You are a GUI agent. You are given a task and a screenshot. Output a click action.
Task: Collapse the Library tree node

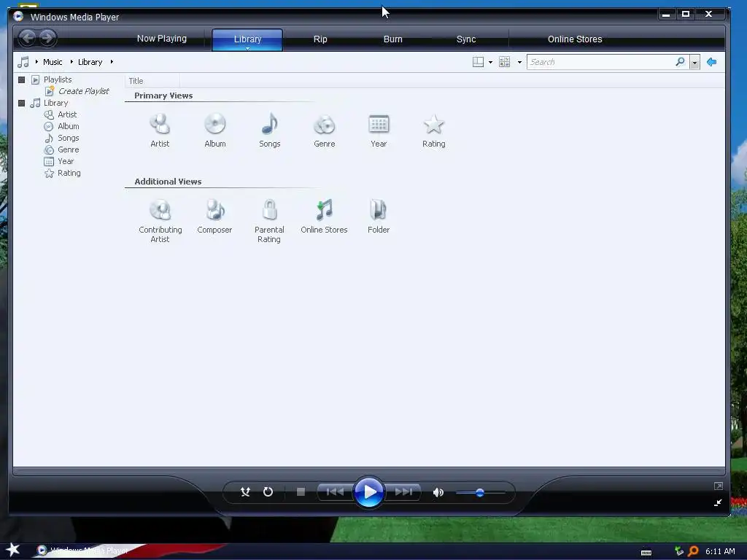tap(21, 103)
